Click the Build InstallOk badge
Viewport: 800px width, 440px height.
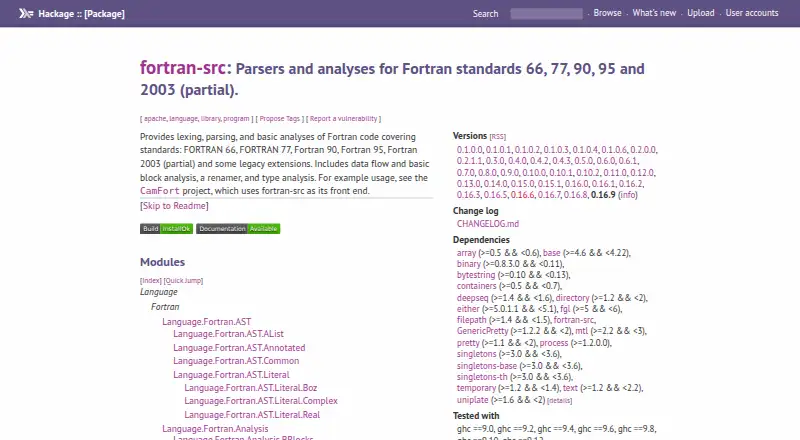(x=166, y=229)
